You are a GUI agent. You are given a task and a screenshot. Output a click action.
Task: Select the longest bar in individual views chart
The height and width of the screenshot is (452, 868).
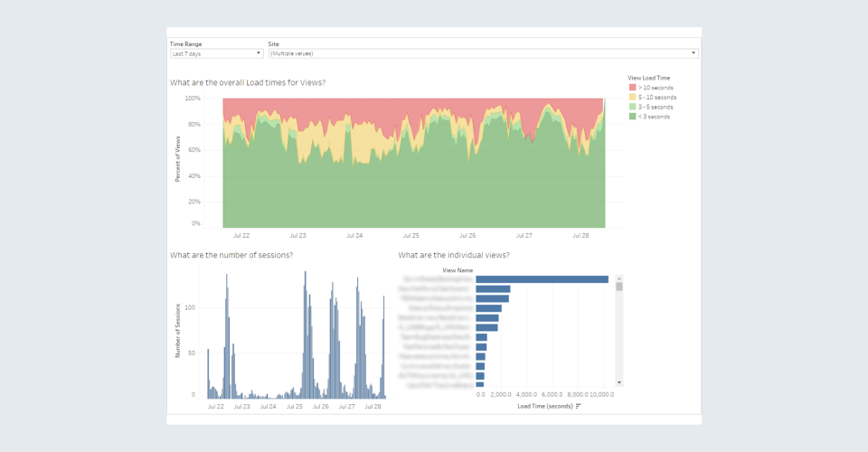tap(542, 279)
